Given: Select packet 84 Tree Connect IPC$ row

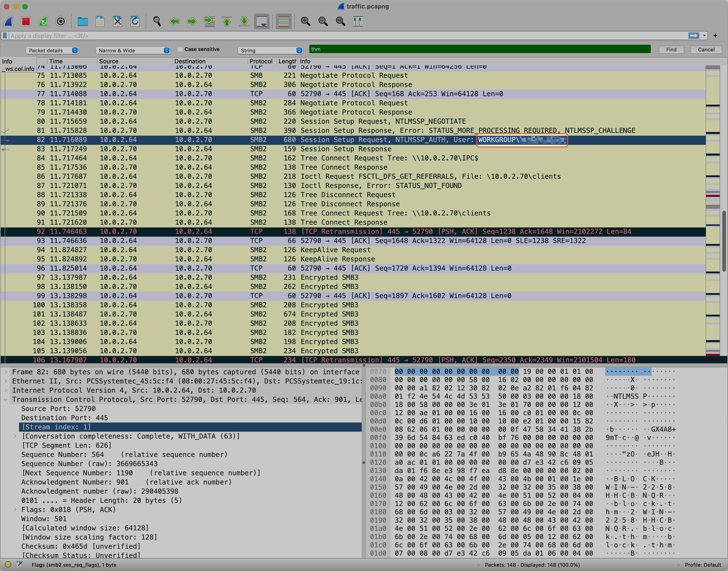Looking at the screenshot, I should (353, 158).
